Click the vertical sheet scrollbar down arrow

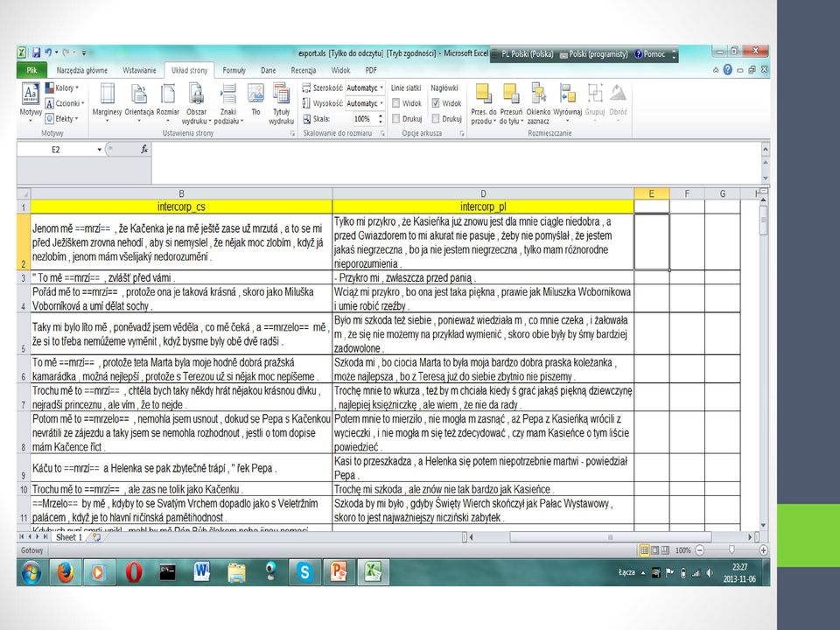pyautogui.click(x=765, y=526)
